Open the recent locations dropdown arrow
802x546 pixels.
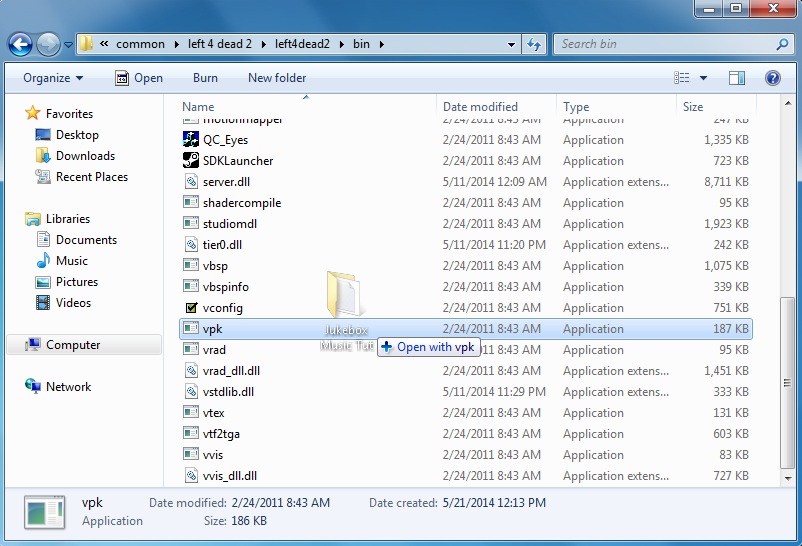coord(68,45)
